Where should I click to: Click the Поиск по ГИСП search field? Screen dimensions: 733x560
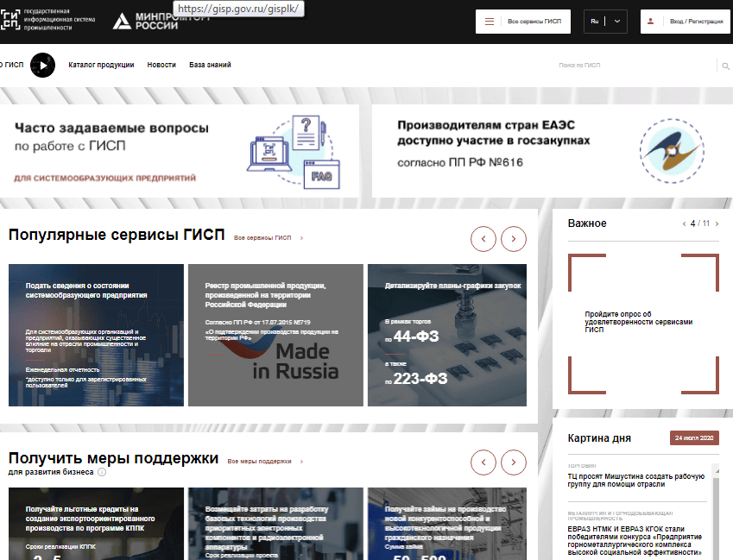click(x=630, y=66)
